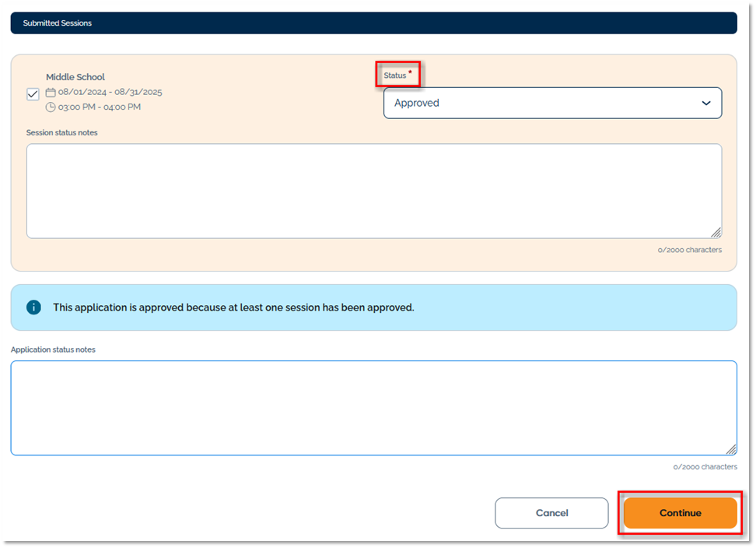756x548 pixels.
Task: Grab resize handle of Session status notes box
Action: point(716,232)
